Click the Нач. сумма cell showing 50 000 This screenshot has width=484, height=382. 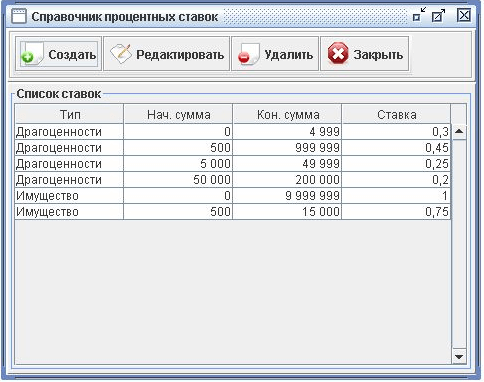coord(178,180)
